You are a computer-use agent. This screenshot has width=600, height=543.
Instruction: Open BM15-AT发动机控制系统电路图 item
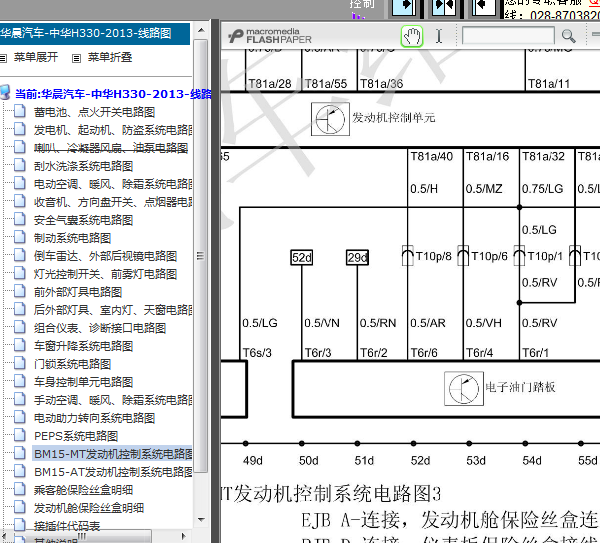pos(113,472)
